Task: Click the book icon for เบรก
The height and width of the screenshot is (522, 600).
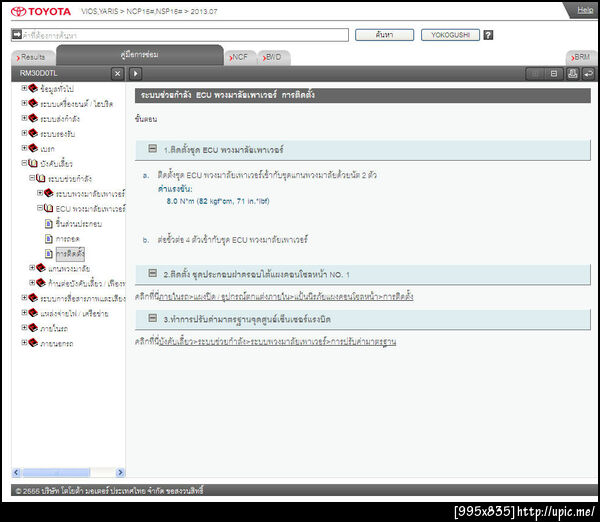Action: point(33,148)
